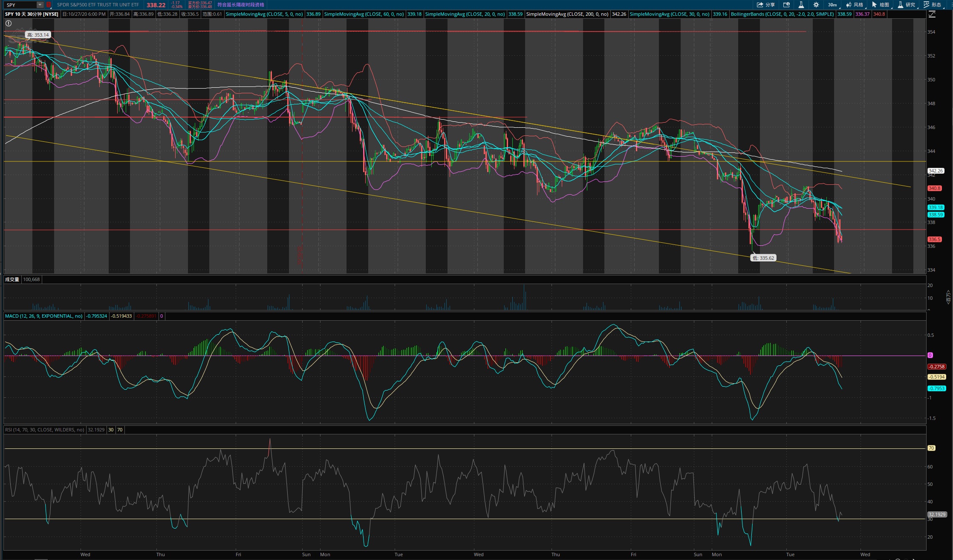This screenshot has height=560, width=953.
Task: Click the cyan 339.18 price axis tag
Action: (x=936, y=207)
